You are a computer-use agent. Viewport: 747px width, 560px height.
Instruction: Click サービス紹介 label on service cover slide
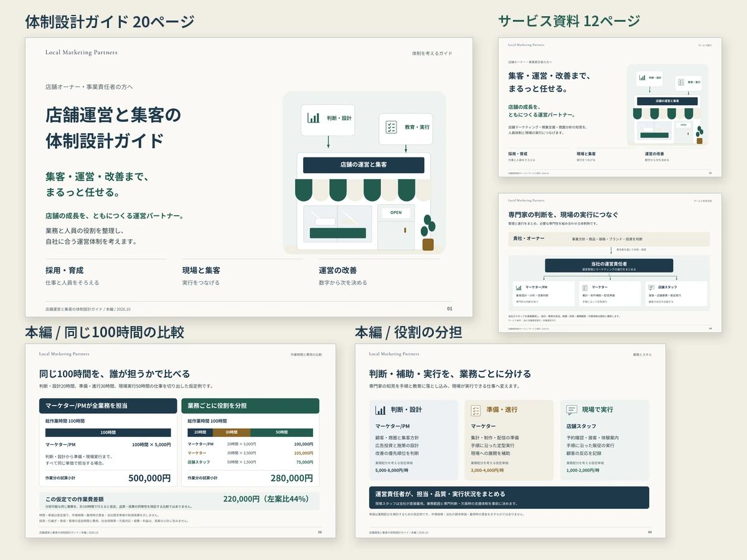click(705, 45)
